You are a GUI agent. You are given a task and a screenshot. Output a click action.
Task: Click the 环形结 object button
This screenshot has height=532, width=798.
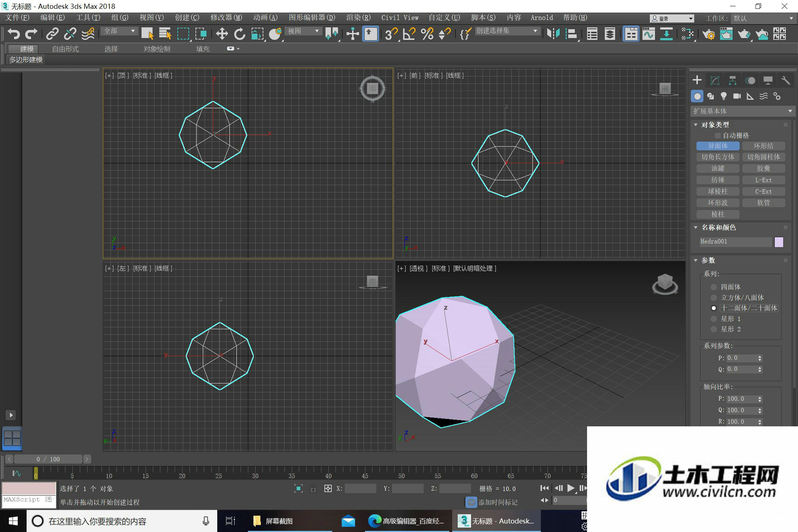pyautogui.click(x=764, y=146)
